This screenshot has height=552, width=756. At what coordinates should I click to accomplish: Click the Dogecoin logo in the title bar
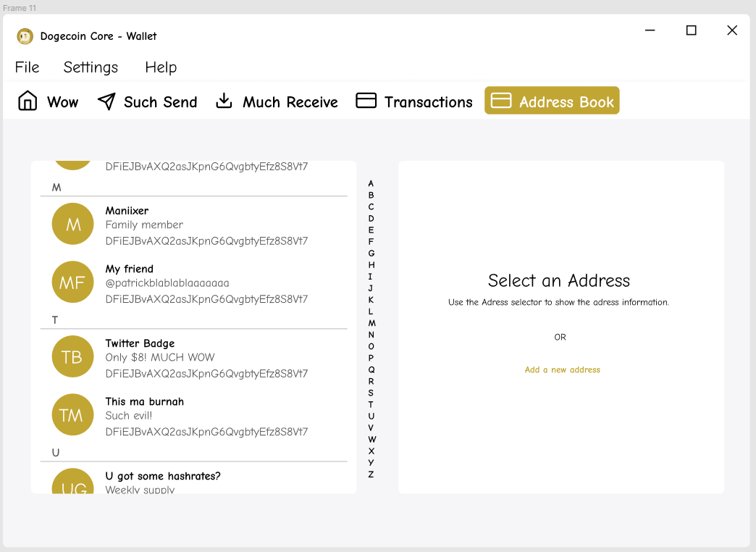click(x=25, y=35)
